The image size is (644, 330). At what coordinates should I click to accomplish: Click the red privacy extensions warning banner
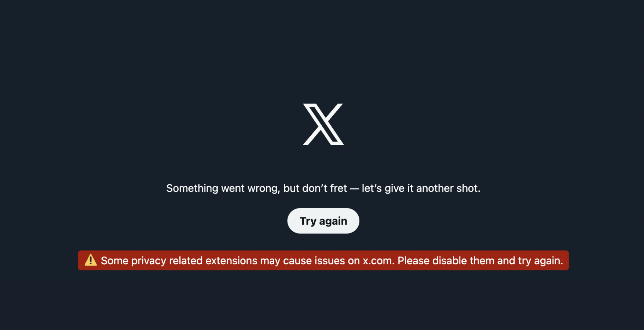[x=323, y=260]
